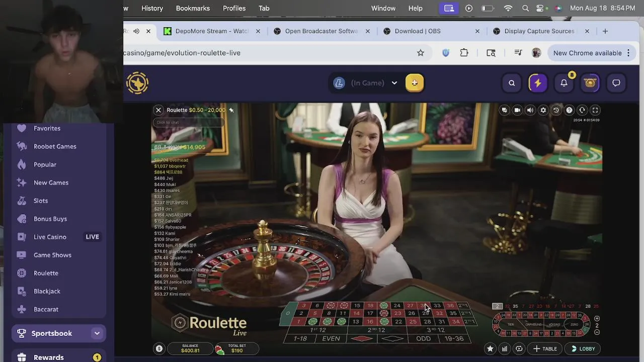Bet on the green 0 cell
The height and width of the screenshot is (362, 644).
point(288,313)
